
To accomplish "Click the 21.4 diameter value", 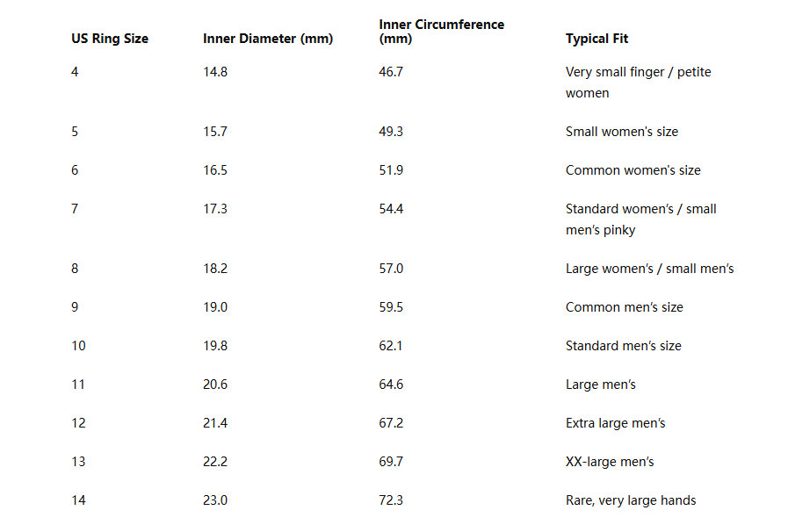I will pyautogui.click(x=215, y=423).
